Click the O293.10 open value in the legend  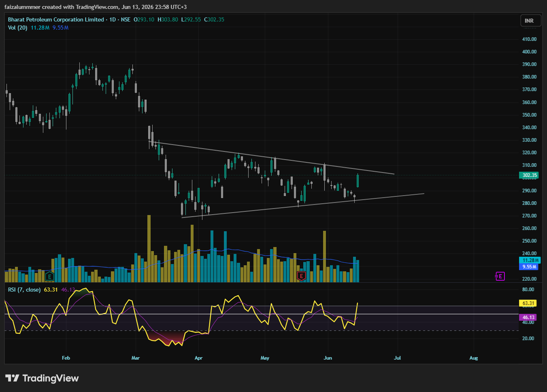[144, 19]
